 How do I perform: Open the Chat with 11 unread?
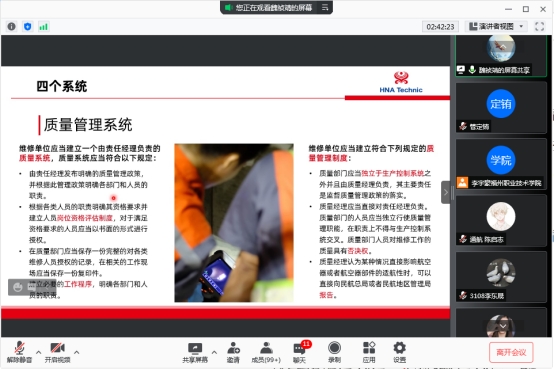tap(299, 353)
